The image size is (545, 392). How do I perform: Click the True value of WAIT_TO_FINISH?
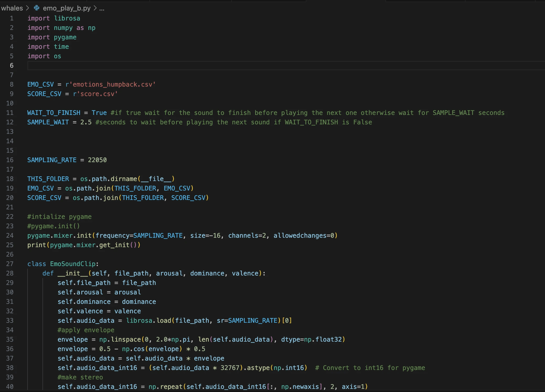click(x=99, y=113)
